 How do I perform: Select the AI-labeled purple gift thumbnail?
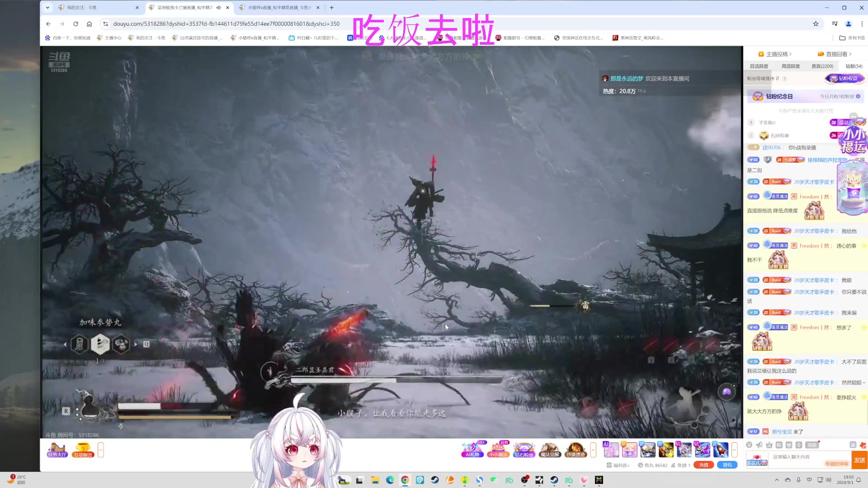tap(611, 450)
